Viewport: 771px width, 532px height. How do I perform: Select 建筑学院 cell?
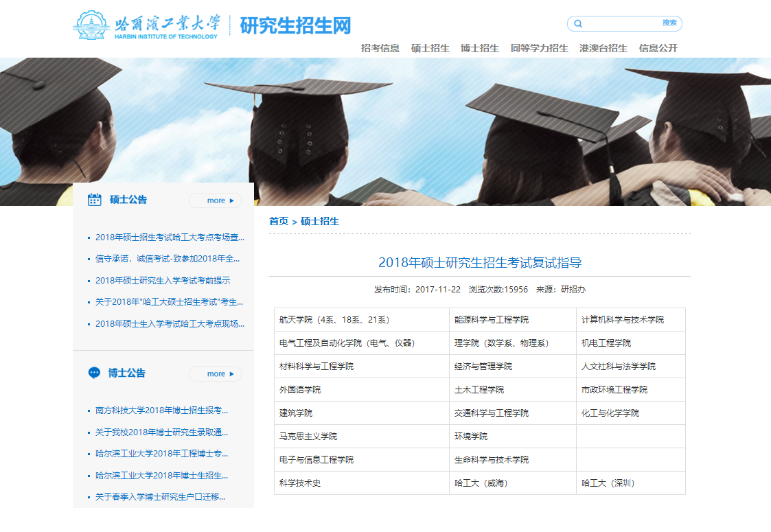(362, 413)
